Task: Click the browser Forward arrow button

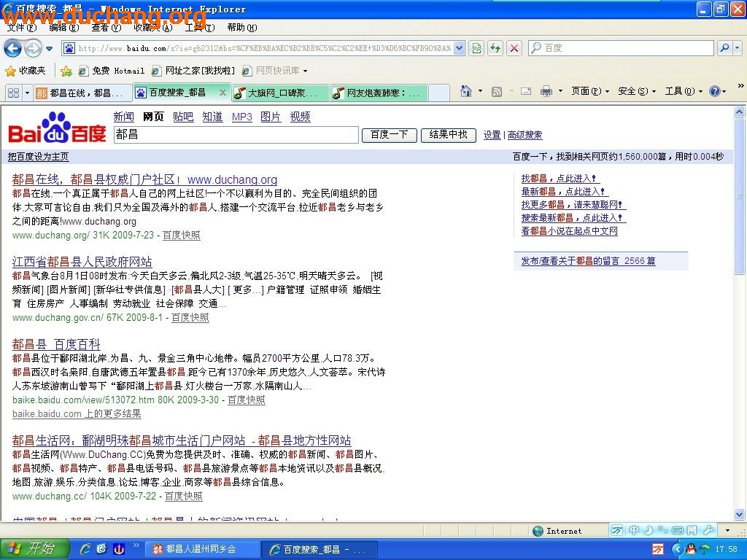Action: pos(32,48)
